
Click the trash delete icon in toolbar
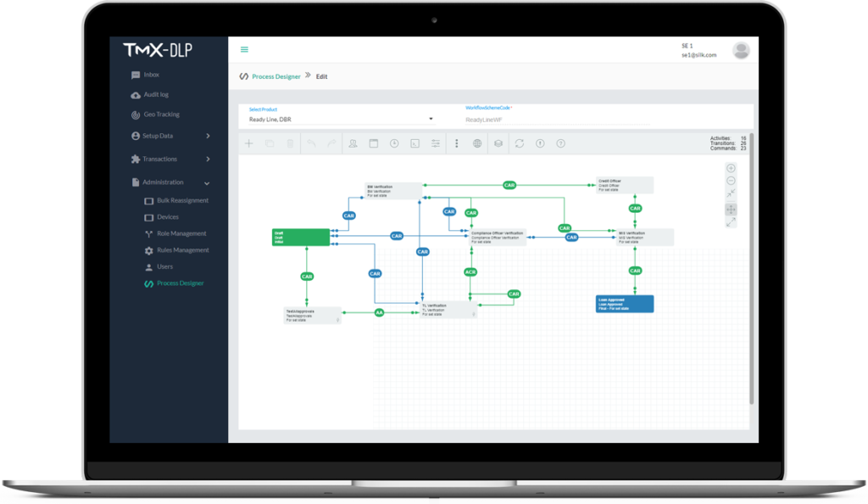click(290, 143)
